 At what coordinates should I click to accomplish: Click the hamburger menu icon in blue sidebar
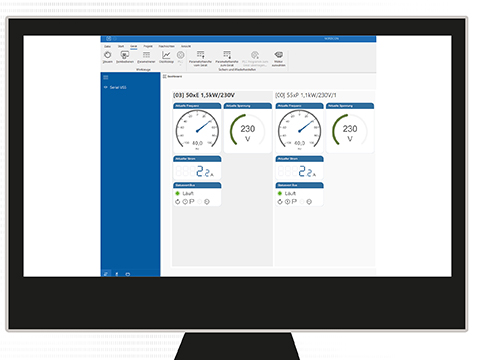106,77
